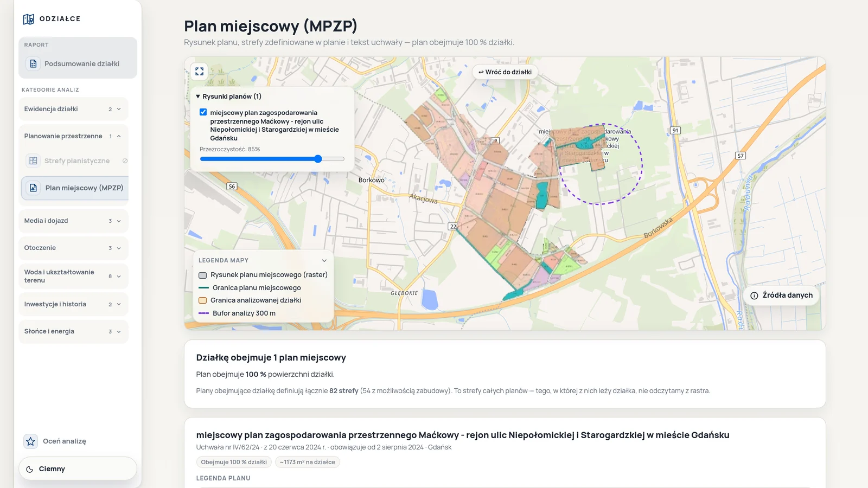
Task: Expand Woda i ukształtowanie terenu category
Action: click(x=73, y=277)
